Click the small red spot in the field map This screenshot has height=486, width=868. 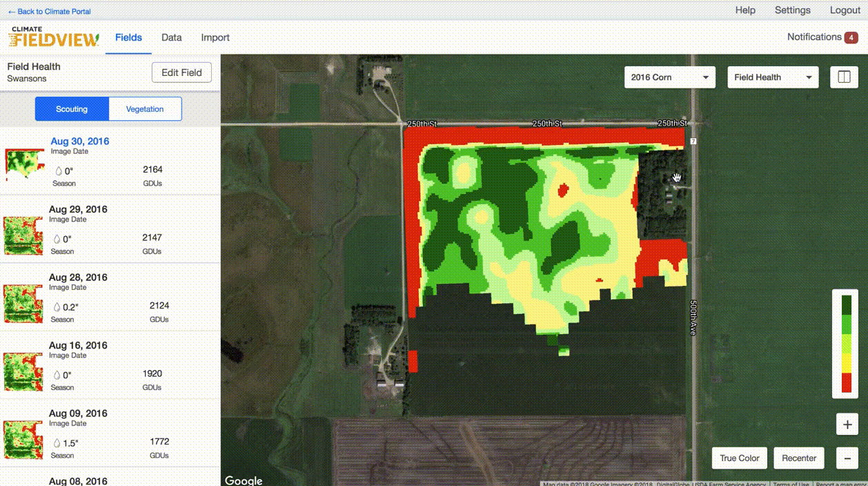pyautogui.click(x=564, y=189)
